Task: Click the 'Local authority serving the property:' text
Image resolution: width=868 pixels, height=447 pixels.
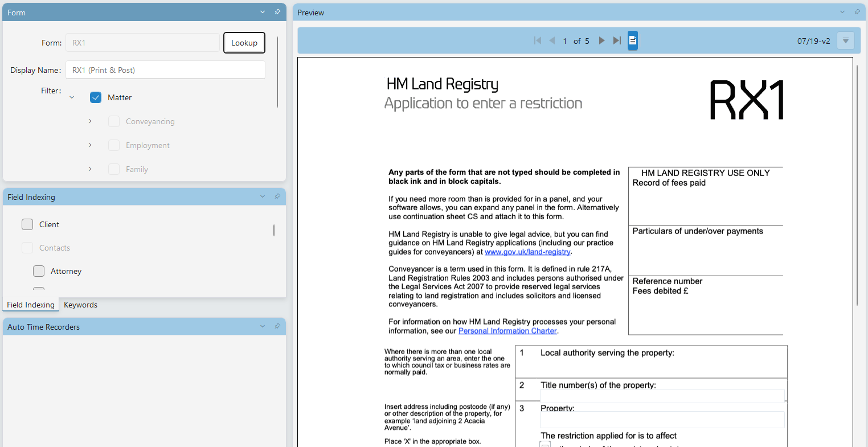Action: tap(607, 353)
